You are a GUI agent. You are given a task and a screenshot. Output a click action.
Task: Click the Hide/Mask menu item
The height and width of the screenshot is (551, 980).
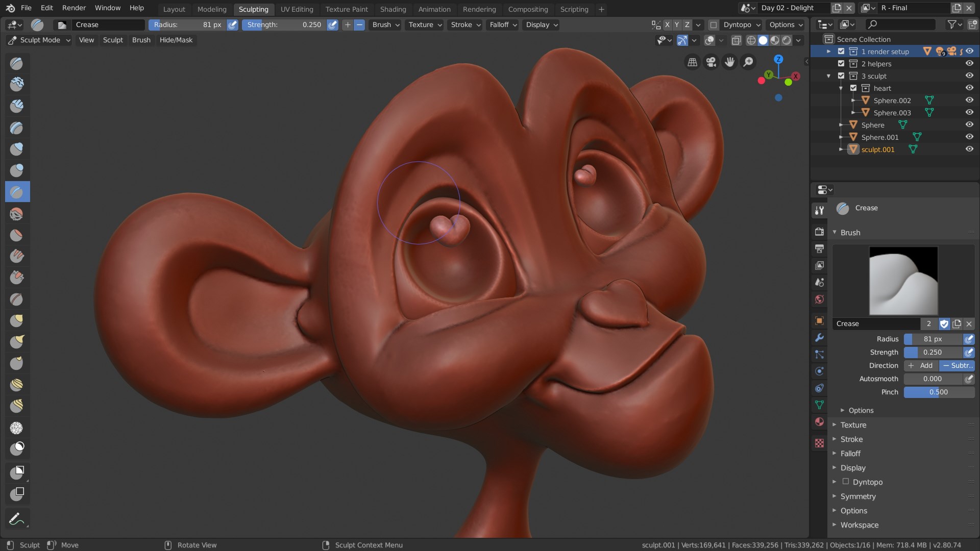point(176,40)
